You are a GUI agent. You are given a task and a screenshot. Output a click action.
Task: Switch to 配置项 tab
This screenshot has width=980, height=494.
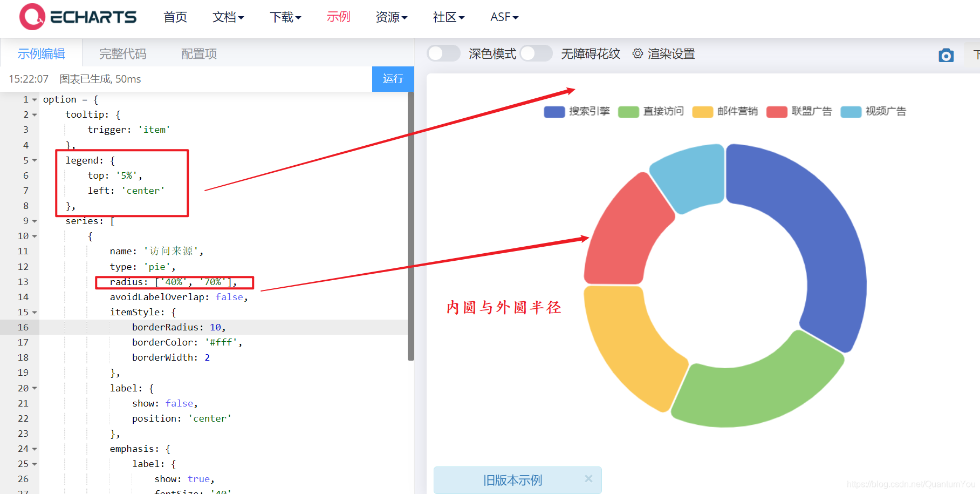199,53
